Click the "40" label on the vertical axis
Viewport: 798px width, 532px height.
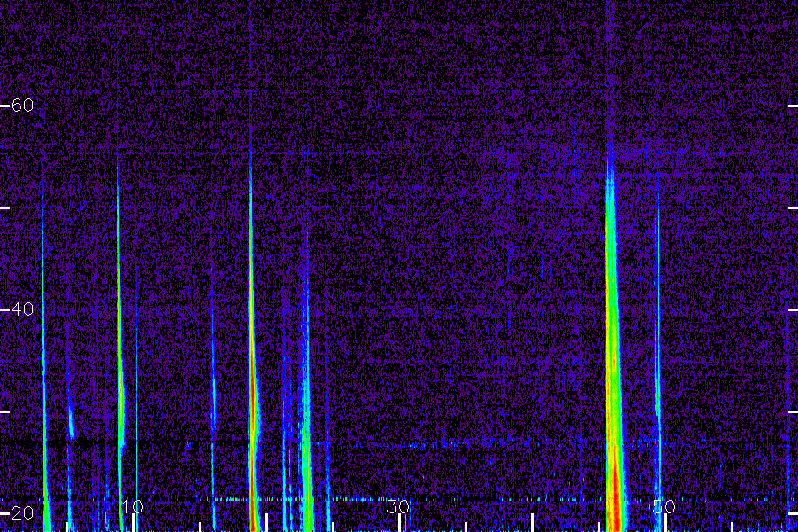tap(22, 309)
